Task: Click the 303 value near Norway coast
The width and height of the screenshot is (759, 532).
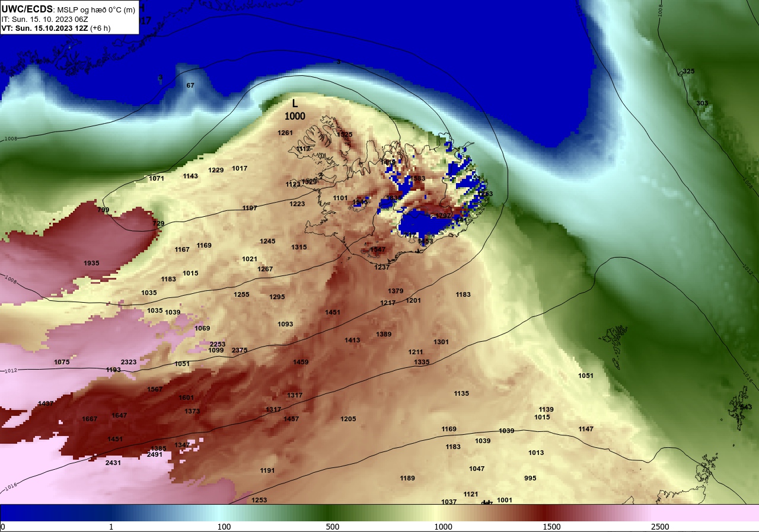Action: click(x=702, y=103)
